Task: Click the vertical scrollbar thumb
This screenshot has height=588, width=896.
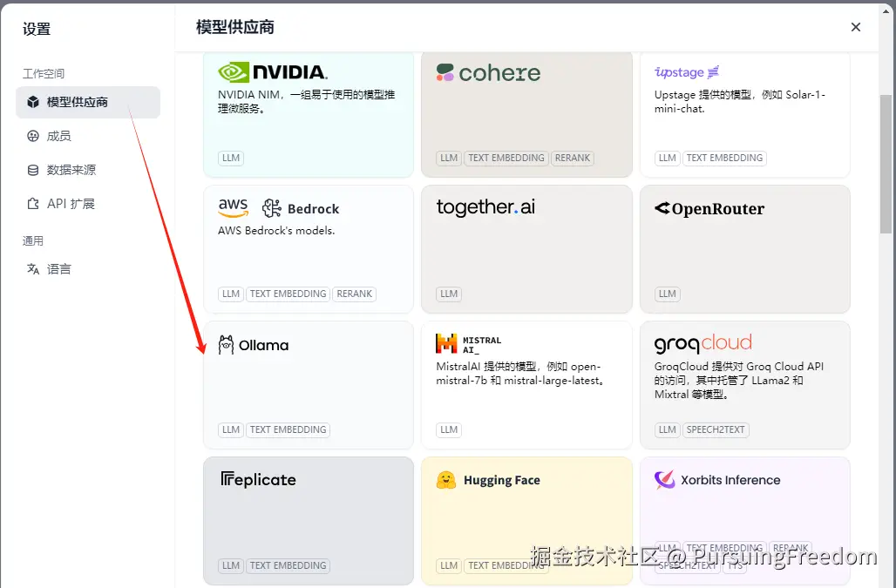Action: (x=886, y=164)
